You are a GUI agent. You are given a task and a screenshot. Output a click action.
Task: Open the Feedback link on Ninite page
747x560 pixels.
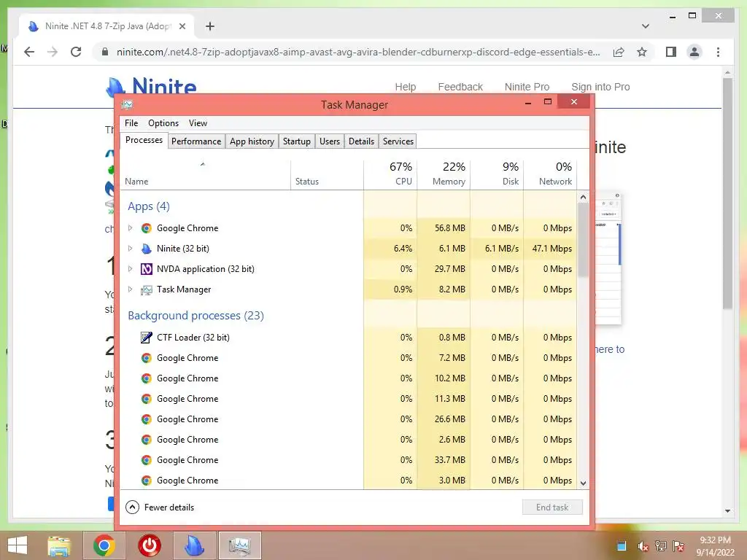(x=460, y=87)
